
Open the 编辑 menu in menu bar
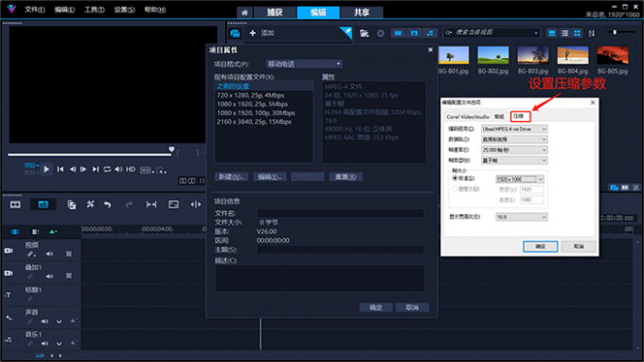click(64, 9)
